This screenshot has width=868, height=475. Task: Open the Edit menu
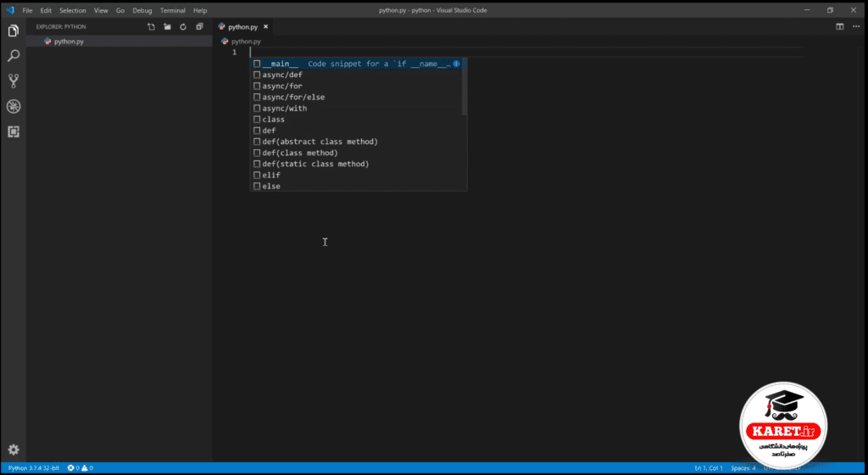coord(46,10)
